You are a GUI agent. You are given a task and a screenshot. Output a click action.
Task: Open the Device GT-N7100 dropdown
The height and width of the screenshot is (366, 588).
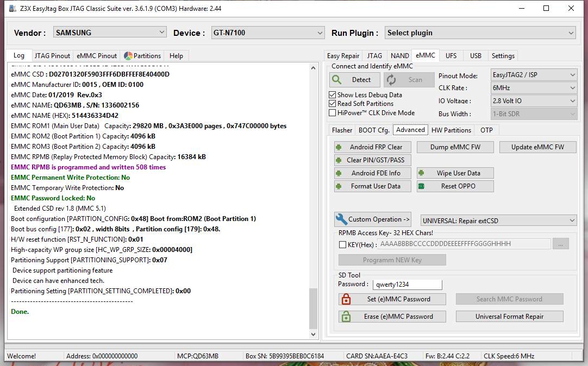click(268, 33)
